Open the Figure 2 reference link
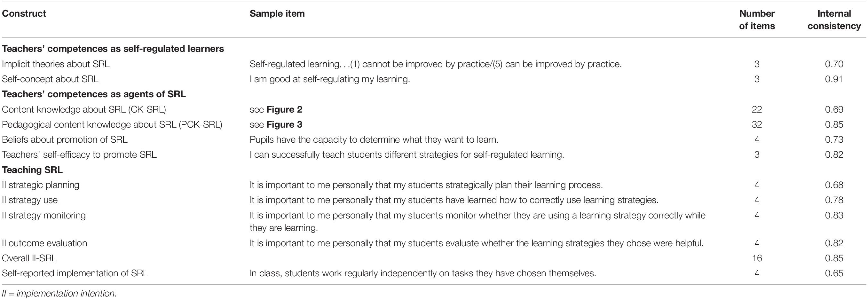 click(284, 110)
